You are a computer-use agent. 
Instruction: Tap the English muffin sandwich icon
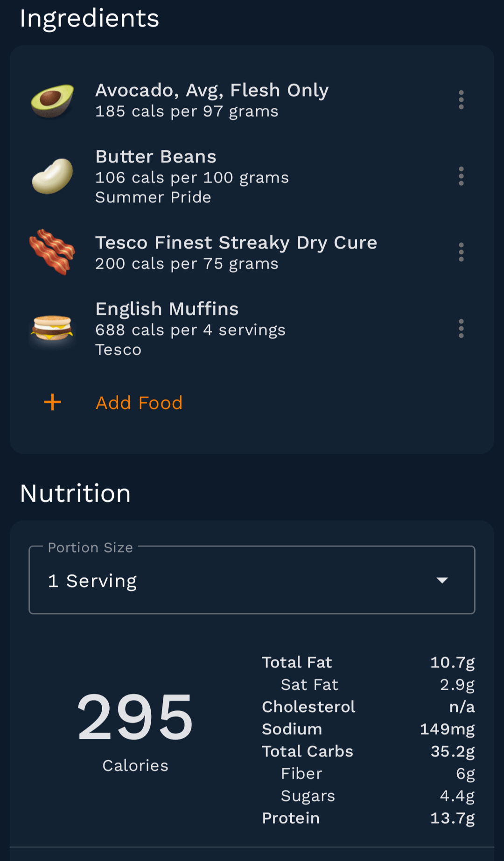[52, 328]
